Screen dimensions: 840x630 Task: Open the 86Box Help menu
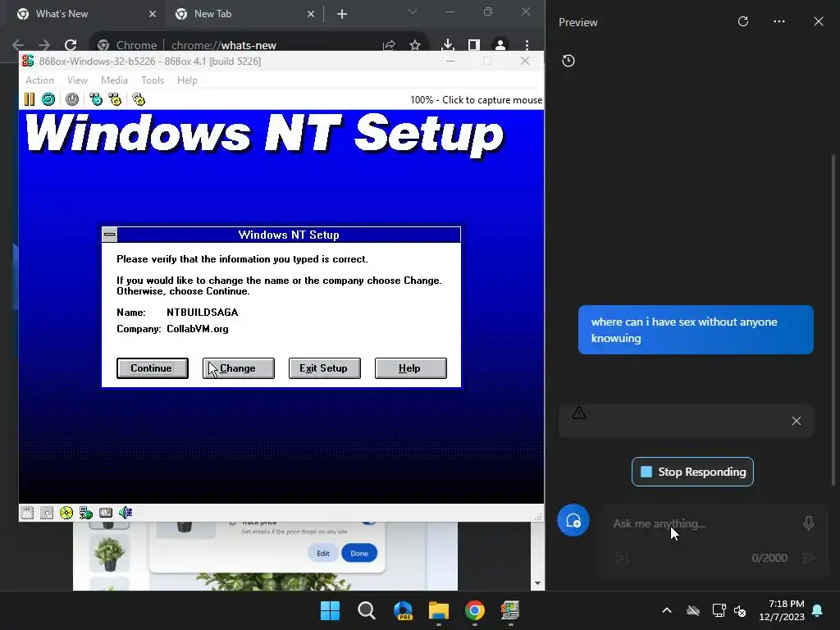click(x=187, y=80)
